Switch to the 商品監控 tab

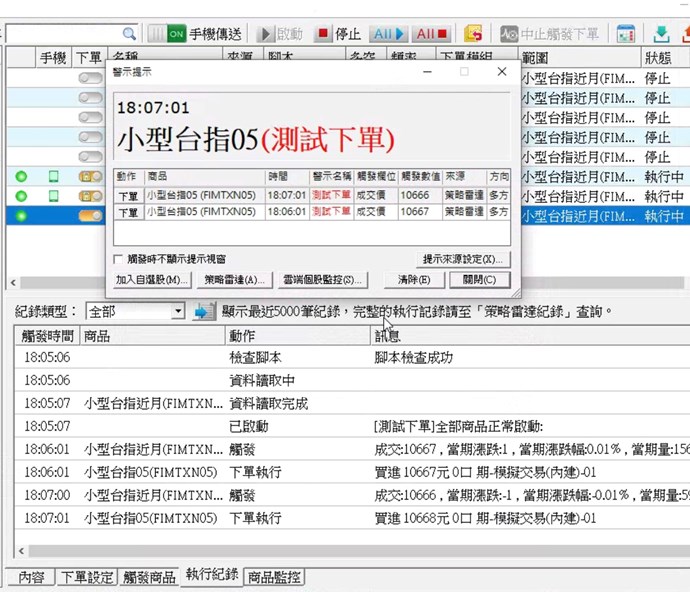pos(274,577)
